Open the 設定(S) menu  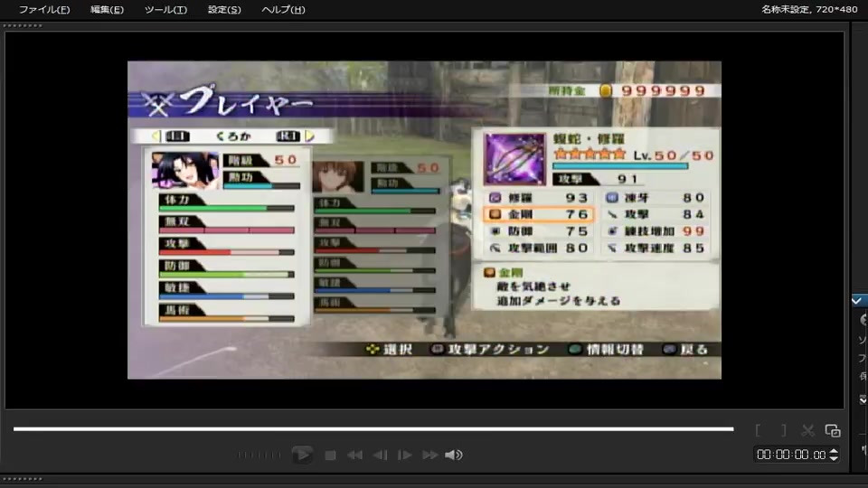point(224,9)
